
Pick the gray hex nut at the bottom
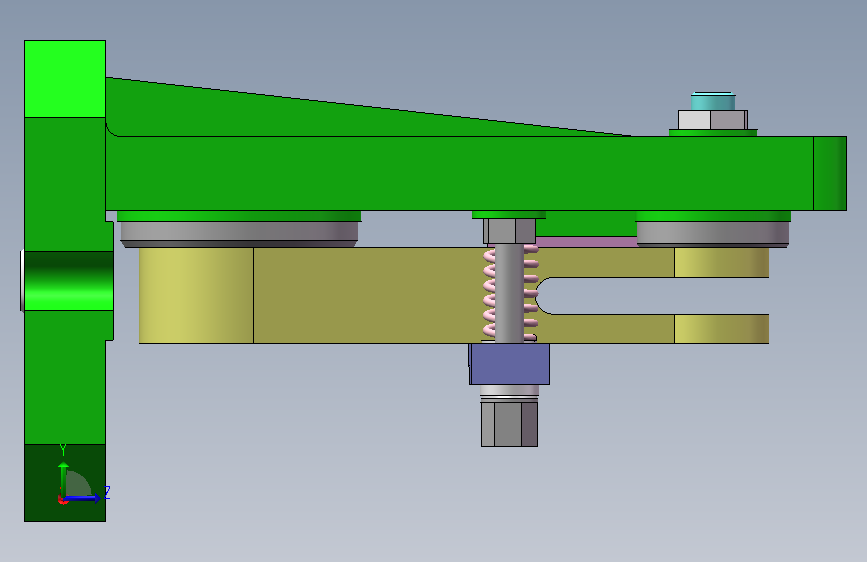509,424
